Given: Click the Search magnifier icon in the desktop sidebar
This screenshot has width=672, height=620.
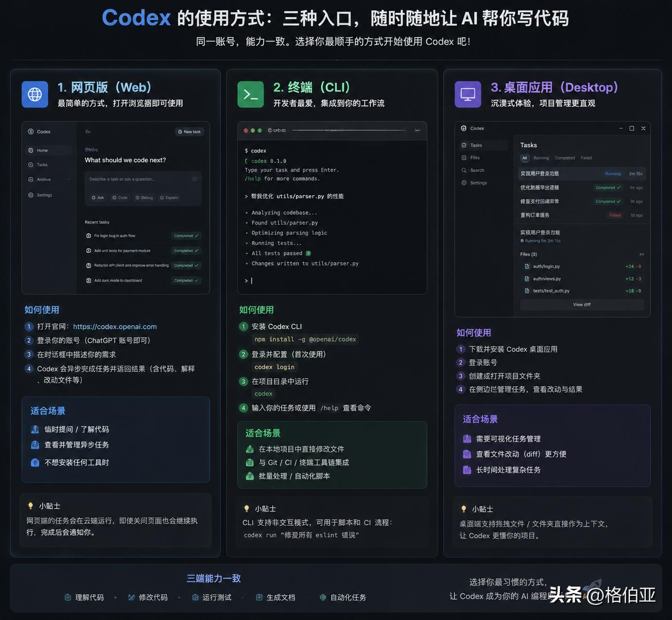Looking at the screenshot, I should pyautogui.click(x=464, y=170).
